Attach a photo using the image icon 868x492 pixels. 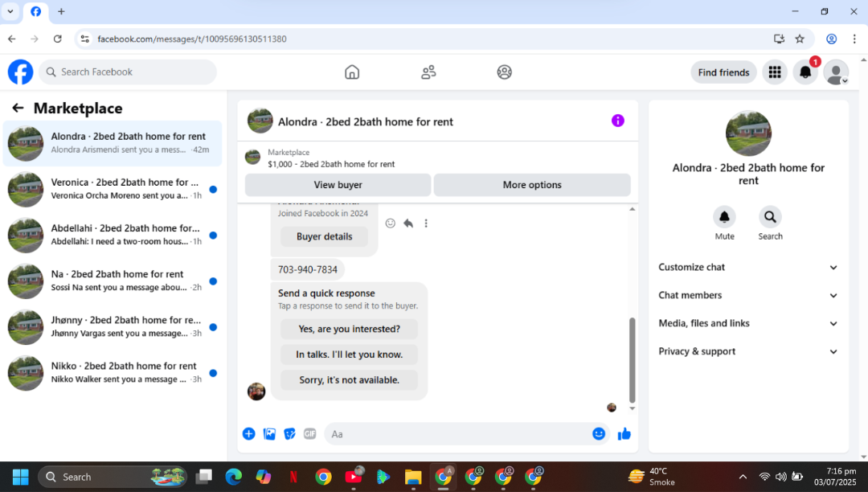coord(269,434)
